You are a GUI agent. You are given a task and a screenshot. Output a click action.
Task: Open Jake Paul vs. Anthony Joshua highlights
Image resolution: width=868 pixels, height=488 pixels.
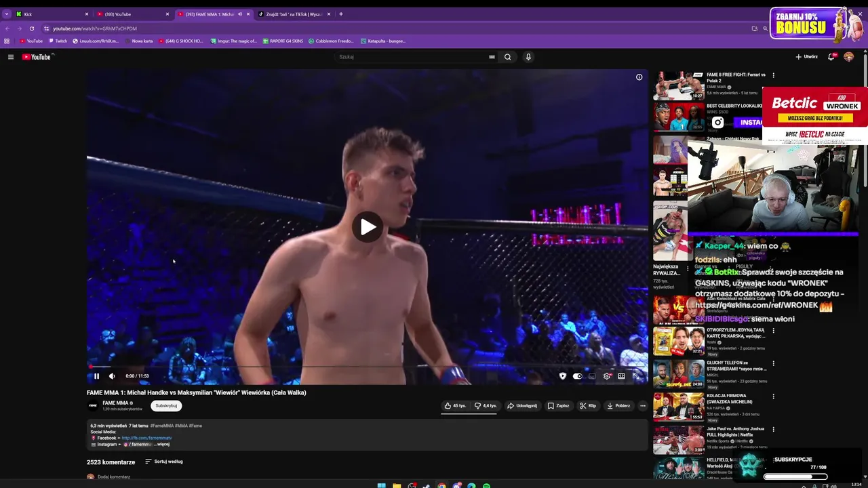[678, 440]
